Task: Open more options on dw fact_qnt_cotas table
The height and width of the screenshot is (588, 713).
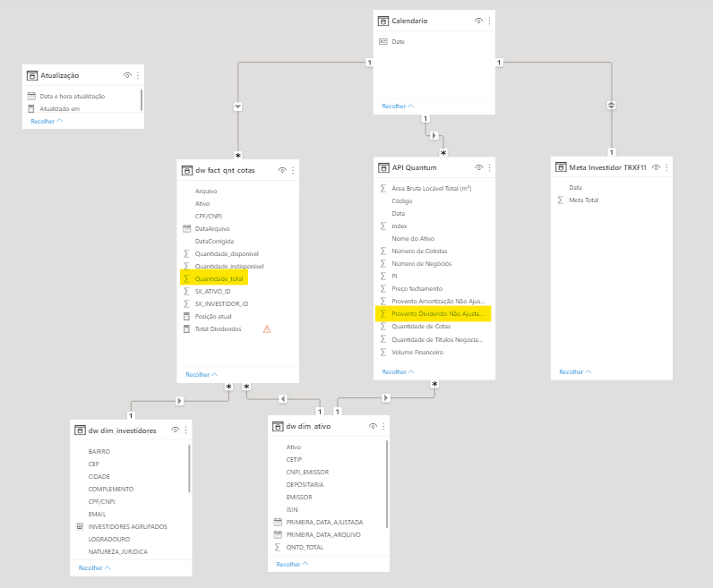Action: click(x=293, y=170)
